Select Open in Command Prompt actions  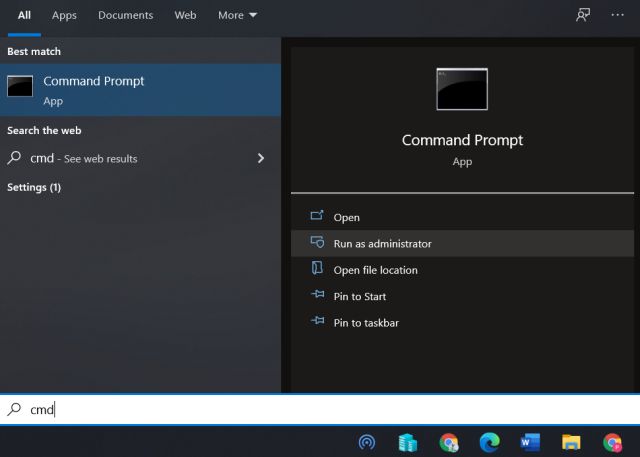coord(347,217)
